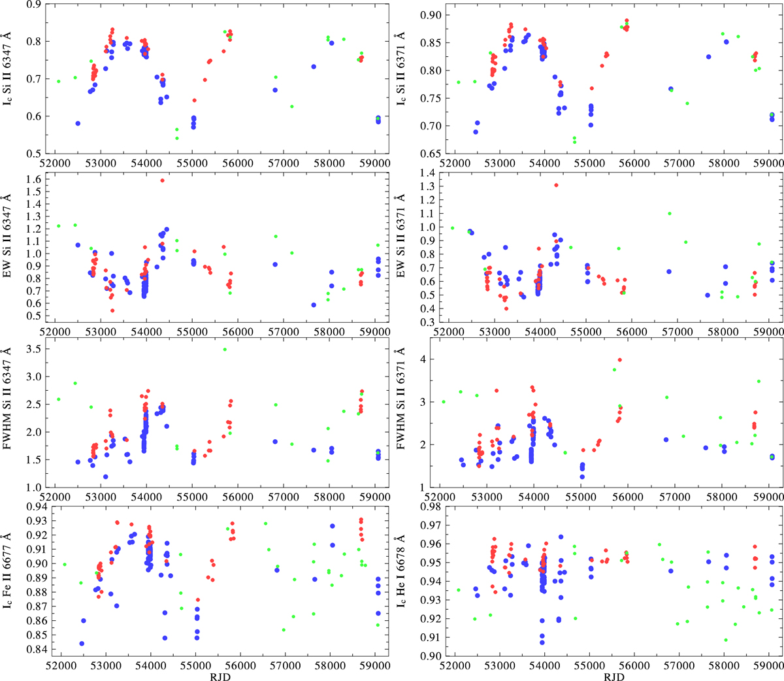Click the lowest green point in He I 6678 panel
The image size is (784, 681).
[726, 640]
